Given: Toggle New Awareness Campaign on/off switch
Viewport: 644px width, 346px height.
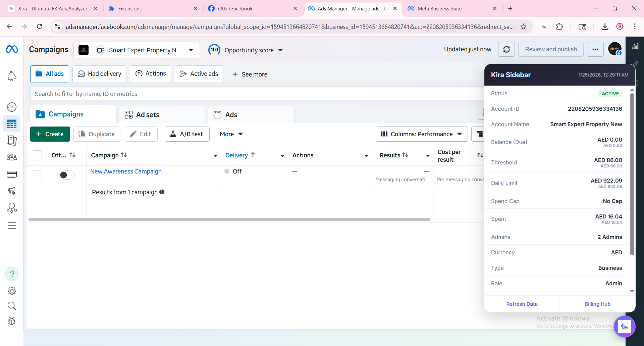Looking at the screenshot, I should pyautogui.click(x=67, y=175).
